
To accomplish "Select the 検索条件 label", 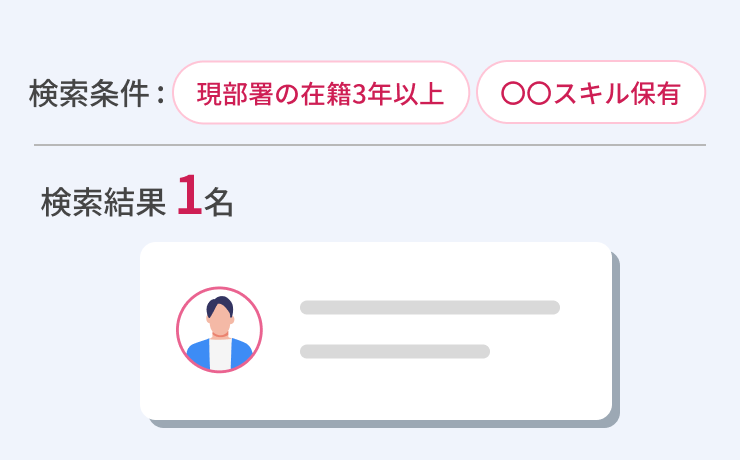I will click(x=90, y=94).
